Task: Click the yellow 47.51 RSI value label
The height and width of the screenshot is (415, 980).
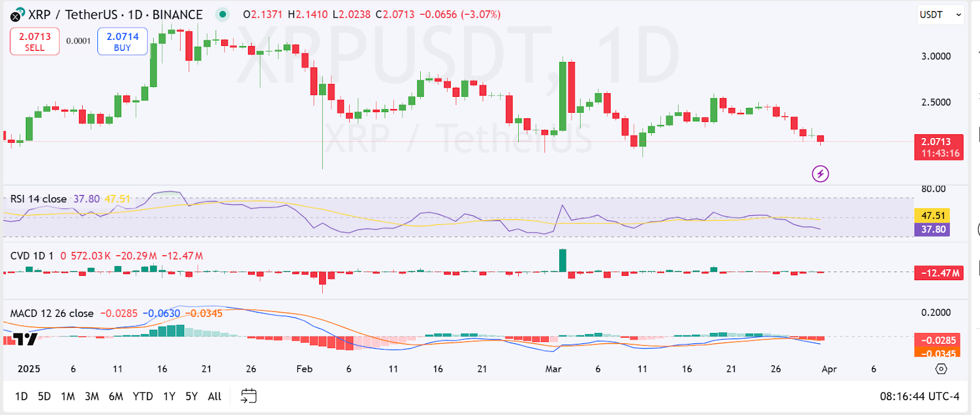Action: (x=932, y=216)
